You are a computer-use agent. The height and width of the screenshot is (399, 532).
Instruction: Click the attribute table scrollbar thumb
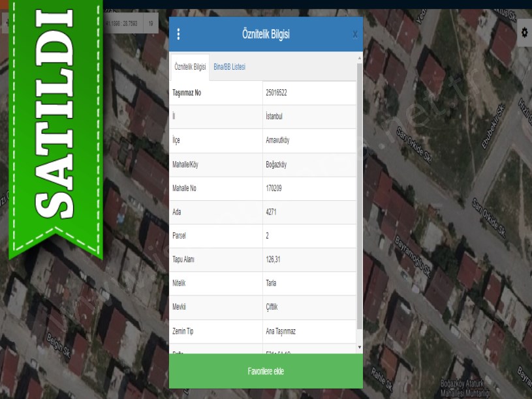coord(360,196)
